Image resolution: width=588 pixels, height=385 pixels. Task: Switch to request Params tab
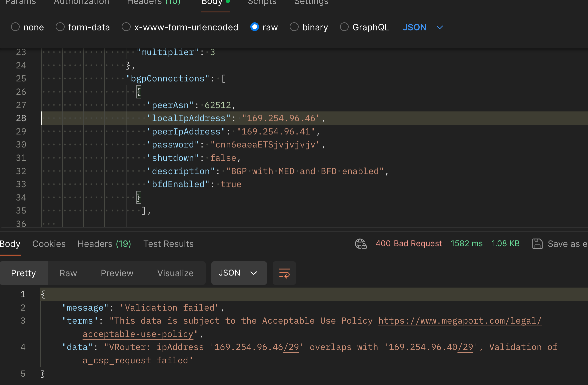coord(21,2)
